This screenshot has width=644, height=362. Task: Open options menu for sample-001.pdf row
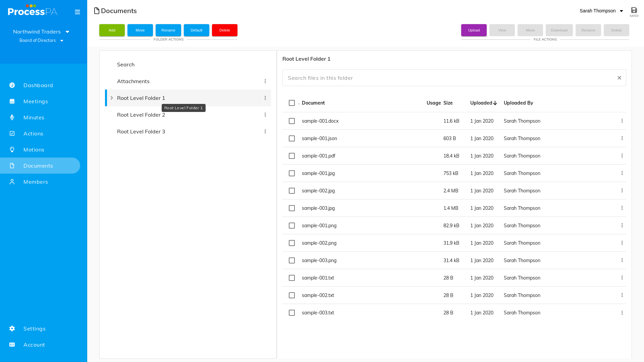click(x=622, y=156)
